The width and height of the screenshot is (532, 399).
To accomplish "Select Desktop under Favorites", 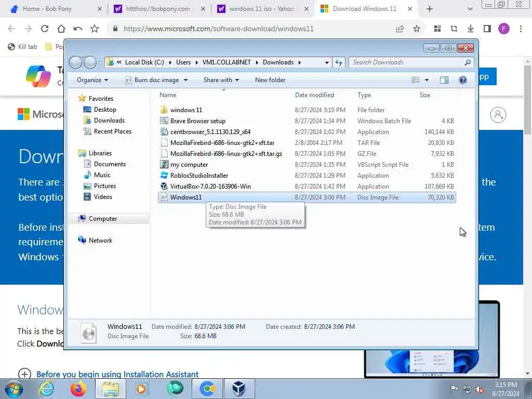I will (x=105, y=110).
